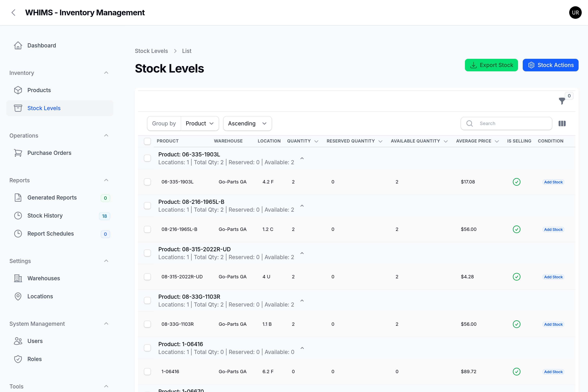The width and height of the screenshot is (588, 392).
Task: Click the Stock Actions button
Action: [x=551, y=65]
